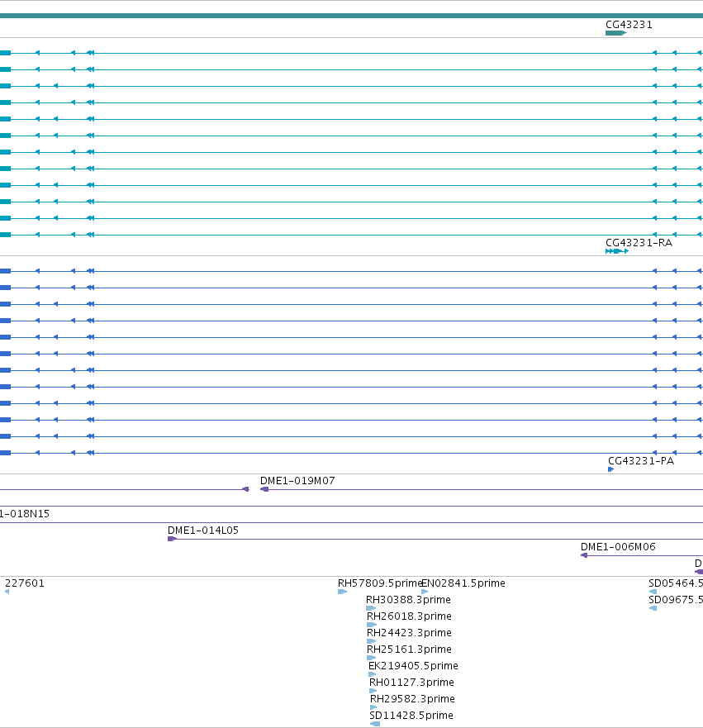Click the EK219405.5prime EST glyph

pos(372,674)
